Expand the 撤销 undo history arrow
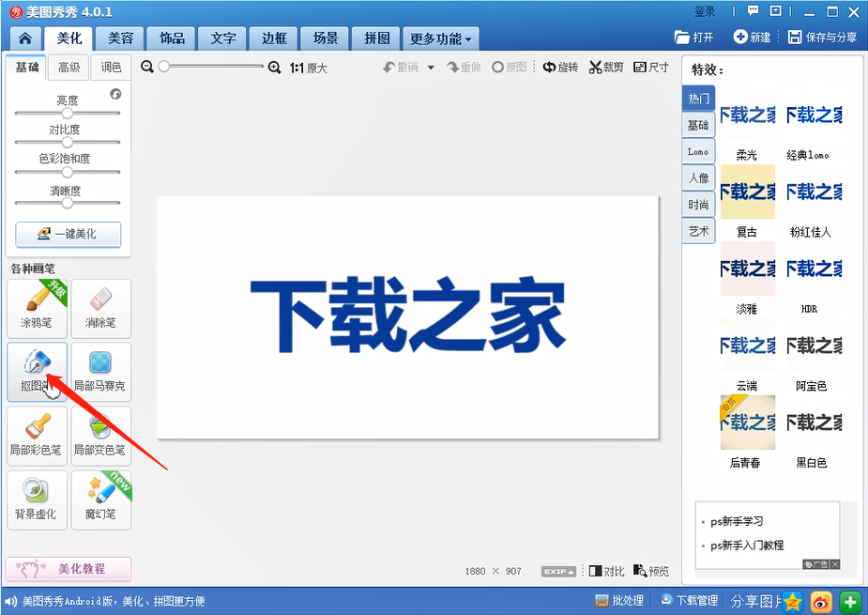Image resolution: width=868 pixels, height=615 pixels. point(429,67)
